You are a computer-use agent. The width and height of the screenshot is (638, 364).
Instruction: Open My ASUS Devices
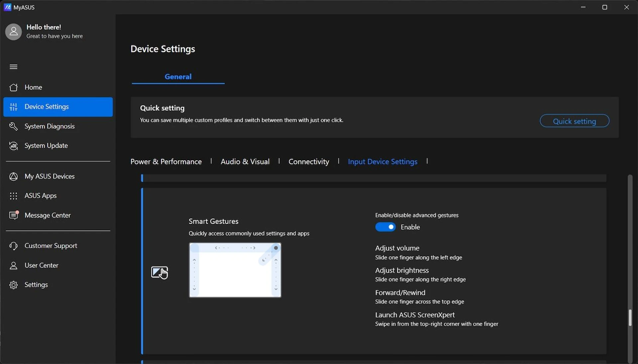pyautogui.click(x=58, y=176)
